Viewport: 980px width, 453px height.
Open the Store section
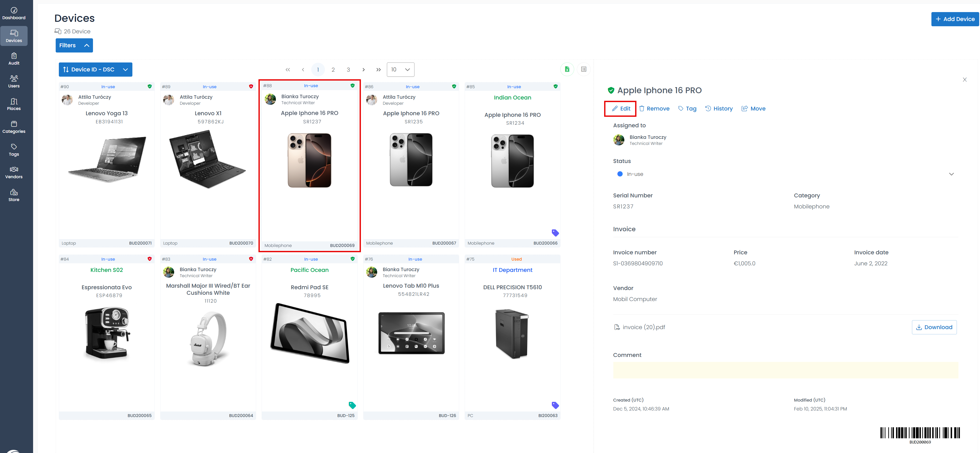click(14, 195)
